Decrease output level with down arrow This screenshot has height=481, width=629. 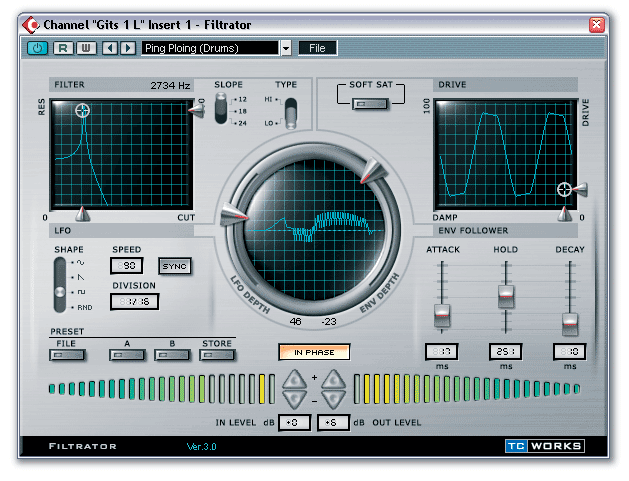click(x=333, y=398)
